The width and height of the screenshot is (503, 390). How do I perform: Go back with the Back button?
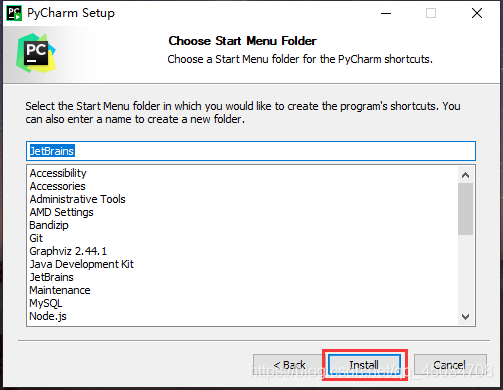[289, 365]
